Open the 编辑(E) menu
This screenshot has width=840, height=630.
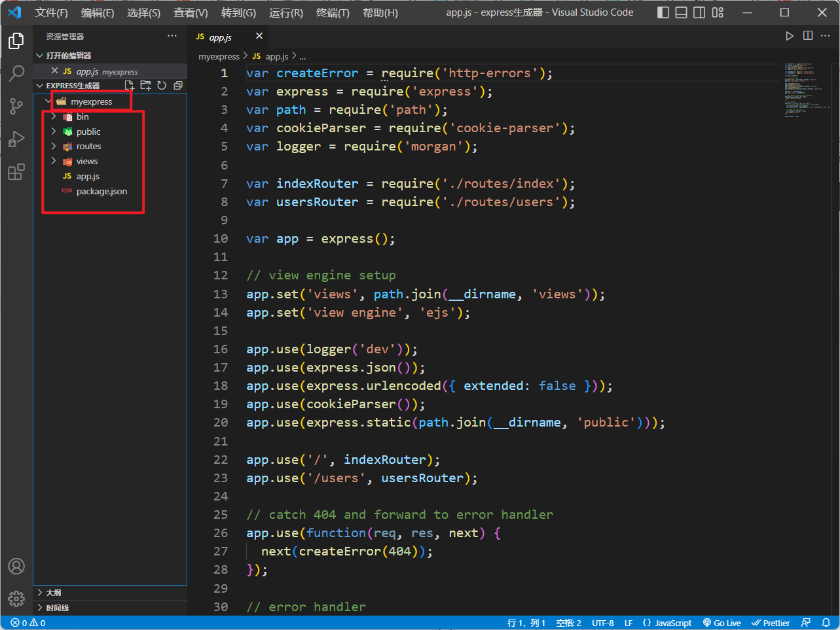(x=98, y=12)
